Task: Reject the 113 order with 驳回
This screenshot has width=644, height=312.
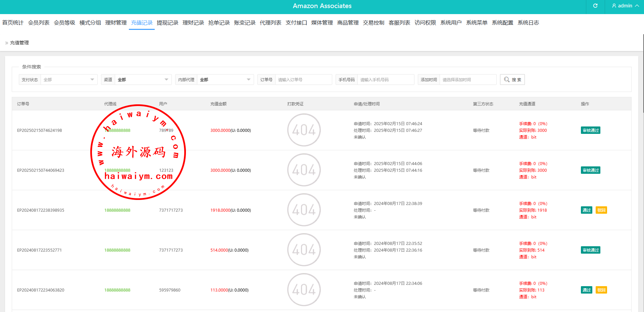Action: tap(601, 290)
